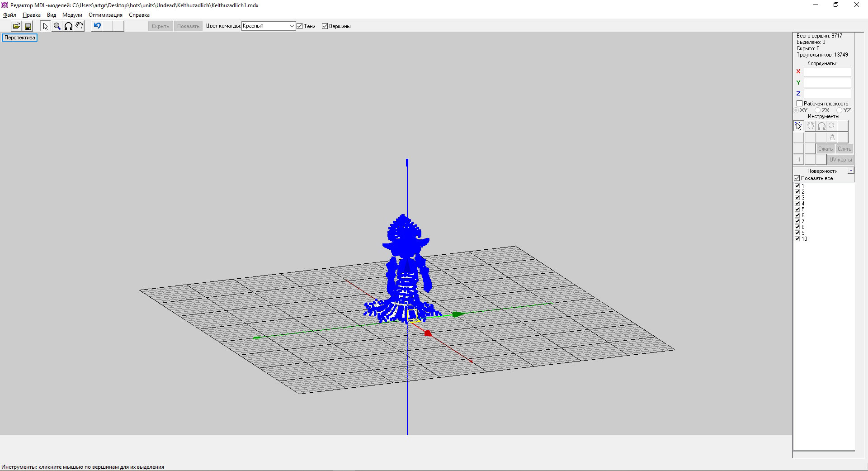Click the figure-shaped tool in the Инструменты panel
Viewport: 868px width, 471px height.
832,138
